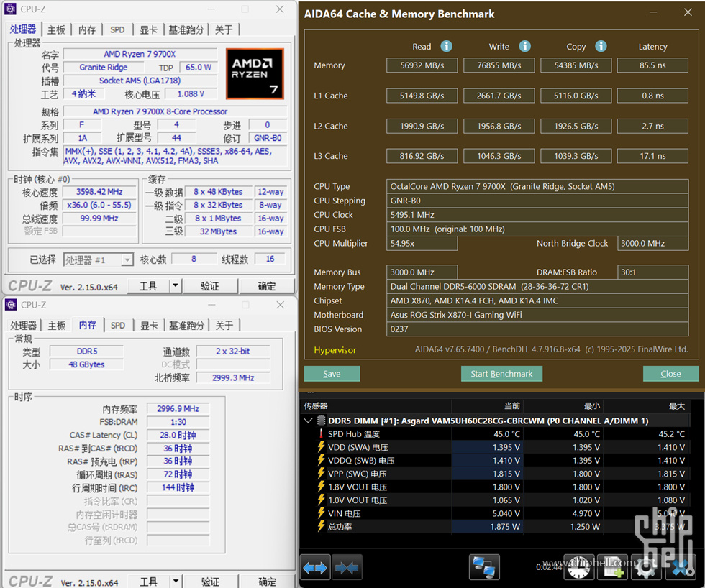Click the clock timer icon in sensor toolbar
Screen dimensions: 705x588
[x=580, y=568]
